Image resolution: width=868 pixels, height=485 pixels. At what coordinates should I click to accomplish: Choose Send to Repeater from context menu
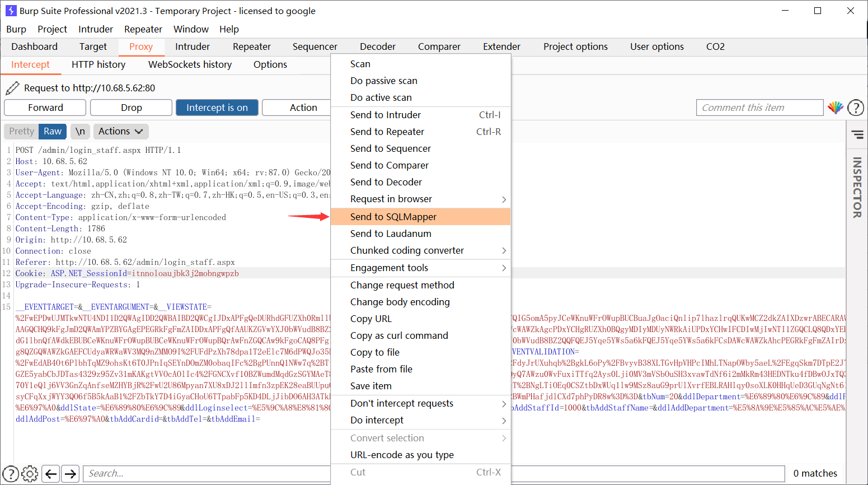click(421, 132)
